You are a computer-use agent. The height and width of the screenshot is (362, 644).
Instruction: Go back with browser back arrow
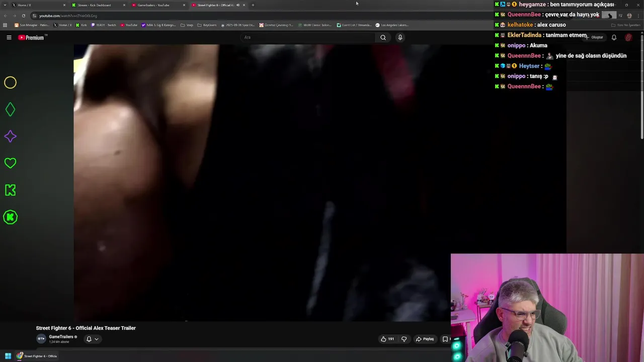click(x=5, y=16)
